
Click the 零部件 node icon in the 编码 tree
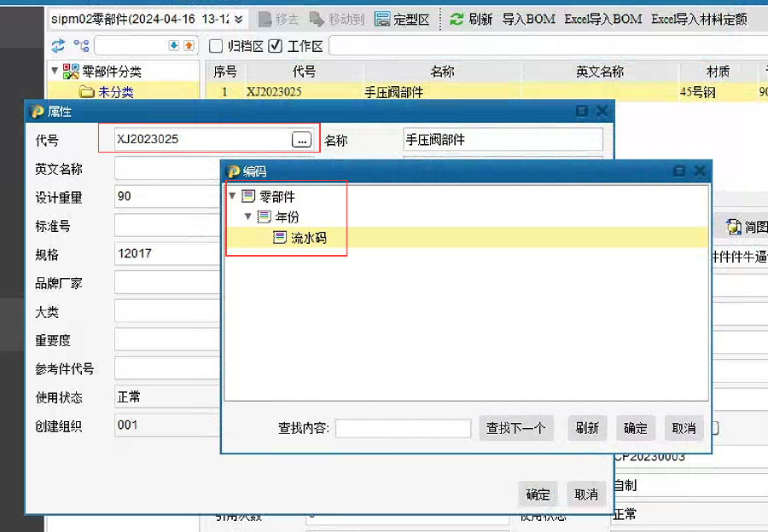tap(248, 196)
